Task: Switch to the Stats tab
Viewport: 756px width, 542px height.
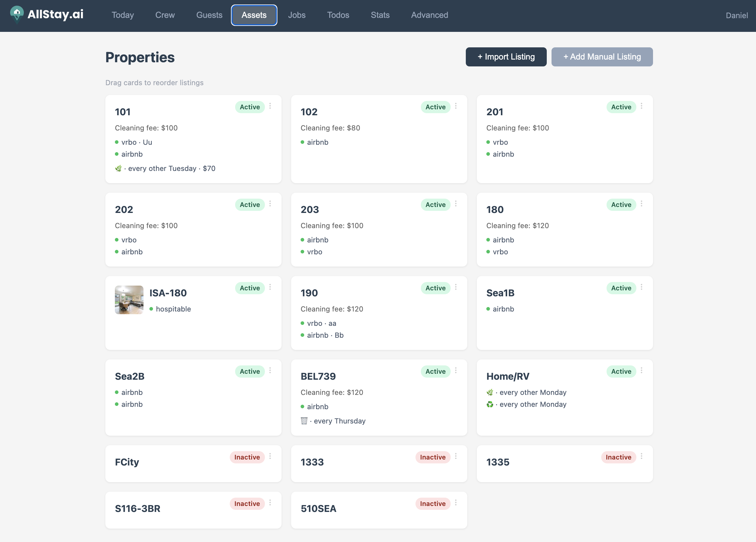Action: (x=380, y=15)
